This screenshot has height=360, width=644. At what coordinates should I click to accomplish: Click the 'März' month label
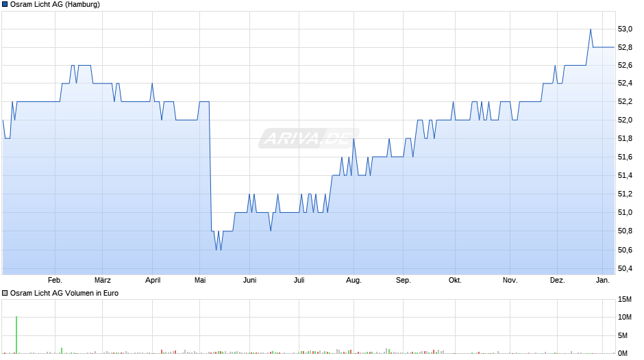pos(102,280)
